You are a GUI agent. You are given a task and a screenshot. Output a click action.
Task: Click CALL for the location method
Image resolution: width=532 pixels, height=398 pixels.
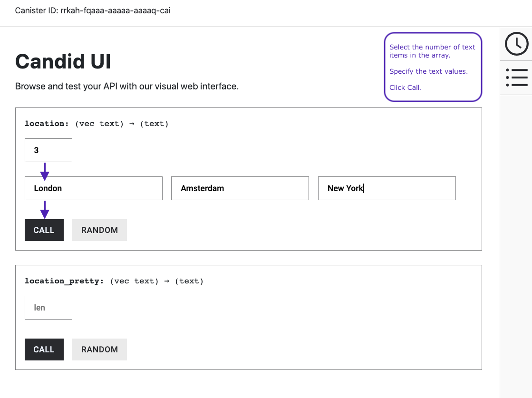44,230
